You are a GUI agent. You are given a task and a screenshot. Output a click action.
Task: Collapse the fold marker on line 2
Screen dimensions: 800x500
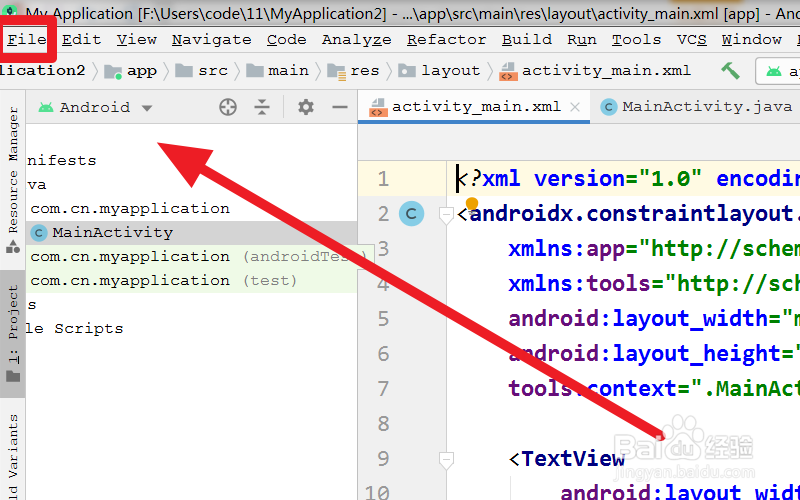coord(446,215)
